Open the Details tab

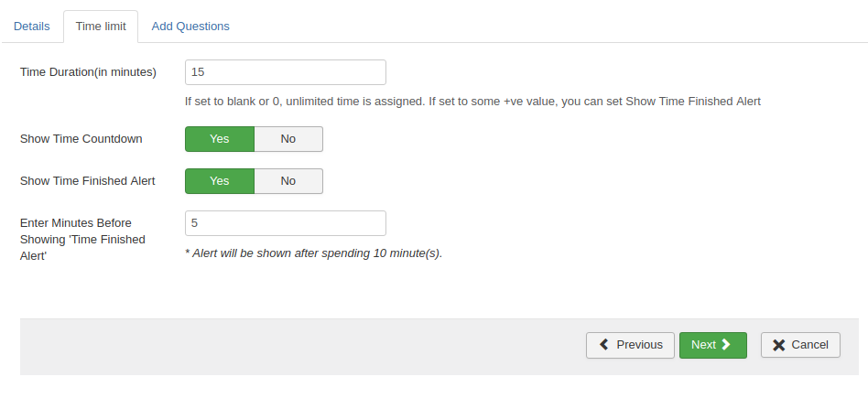coord(31,27)
